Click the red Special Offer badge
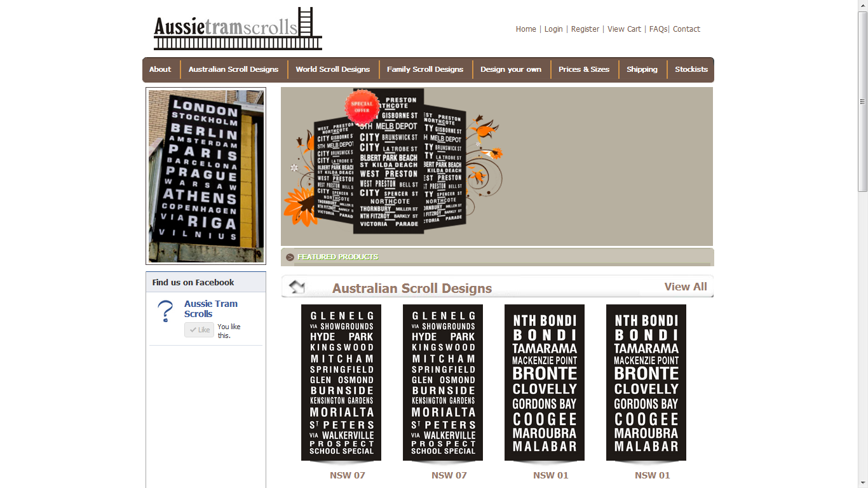 click(362, 107)
